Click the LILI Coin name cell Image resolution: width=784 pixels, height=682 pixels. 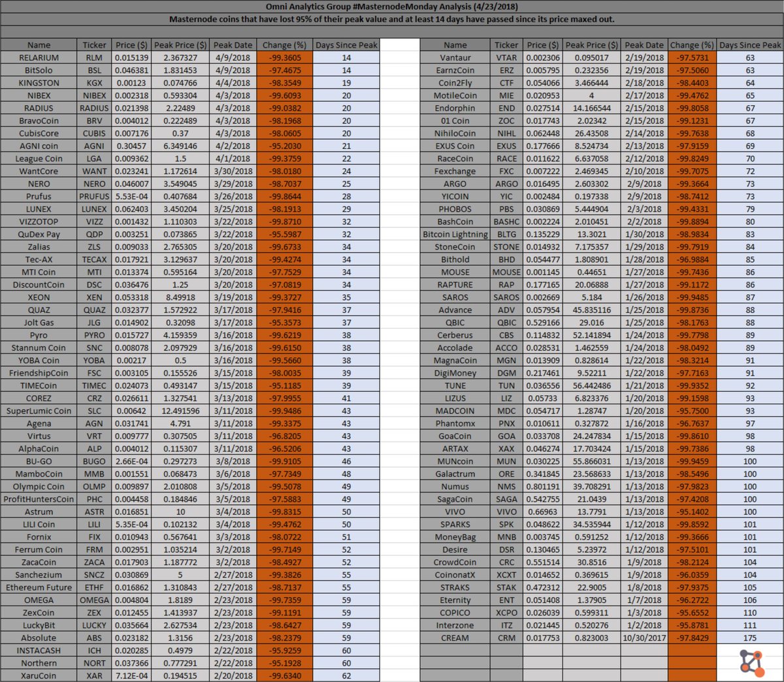coord(39,525)
